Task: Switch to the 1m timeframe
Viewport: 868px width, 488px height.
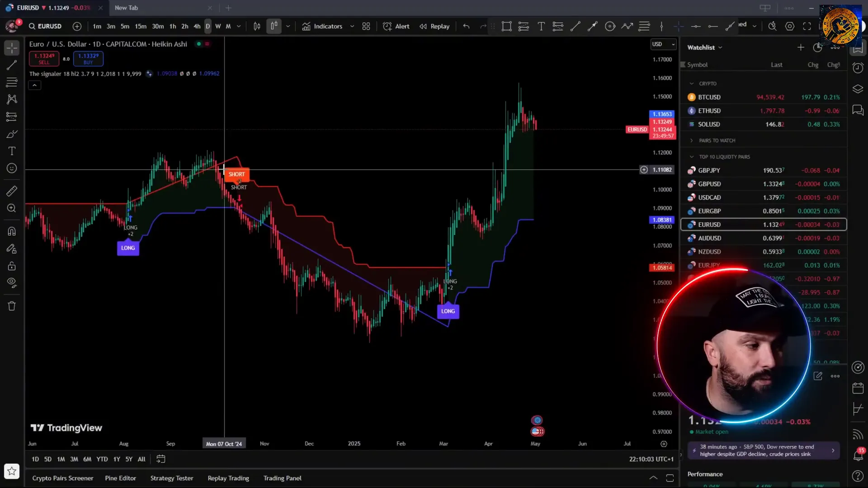Action: point(97,26)
